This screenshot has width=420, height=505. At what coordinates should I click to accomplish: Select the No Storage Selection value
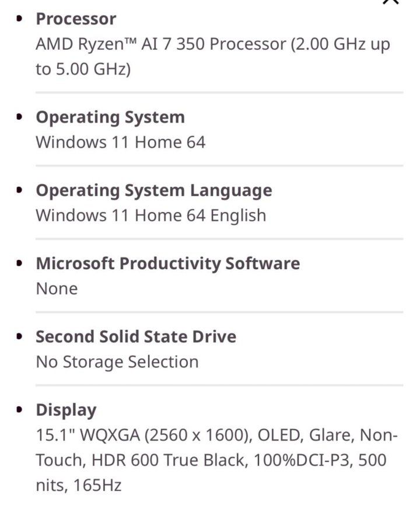(x=117, y=362)
